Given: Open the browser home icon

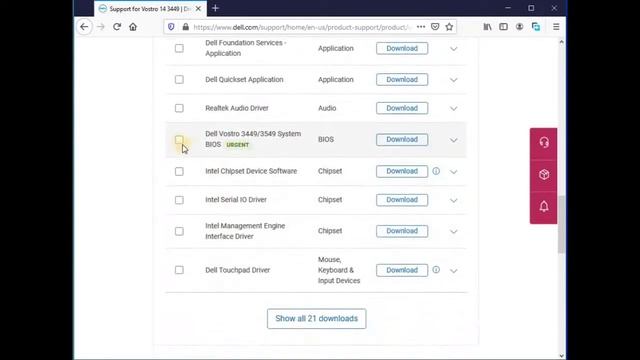Looking at the screenshot, I should (133, 27).
